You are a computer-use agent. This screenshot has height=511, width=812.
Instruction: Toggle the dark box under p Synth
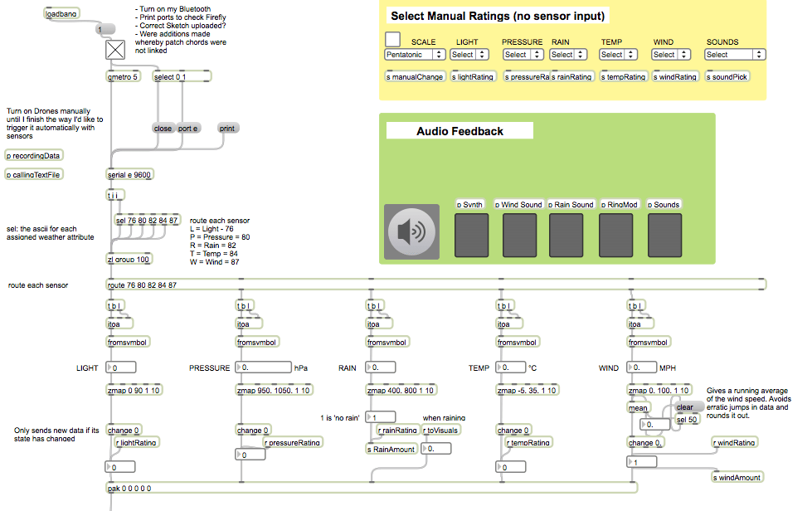471,235
